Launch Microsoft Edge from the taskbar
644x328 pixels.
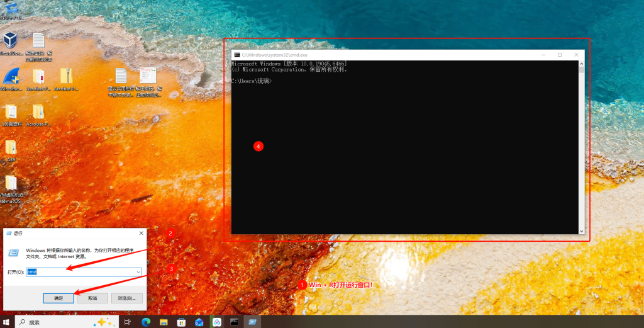(x=146, y=322)
